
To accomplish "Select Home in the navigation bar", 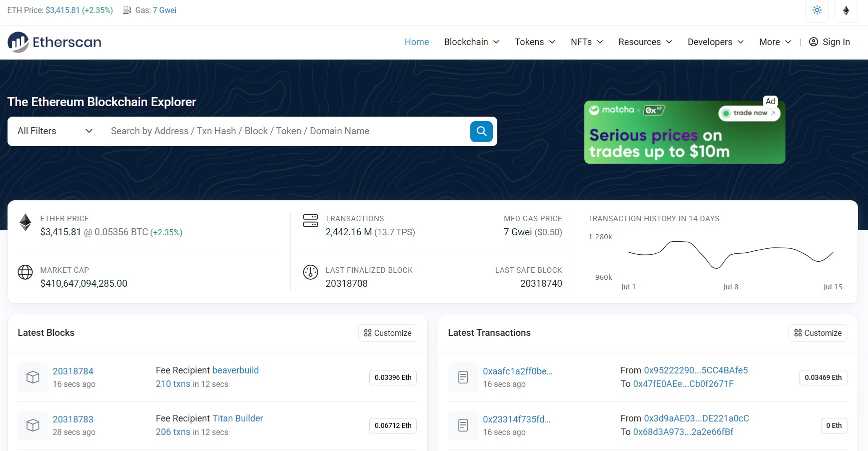I will [416, 42].
